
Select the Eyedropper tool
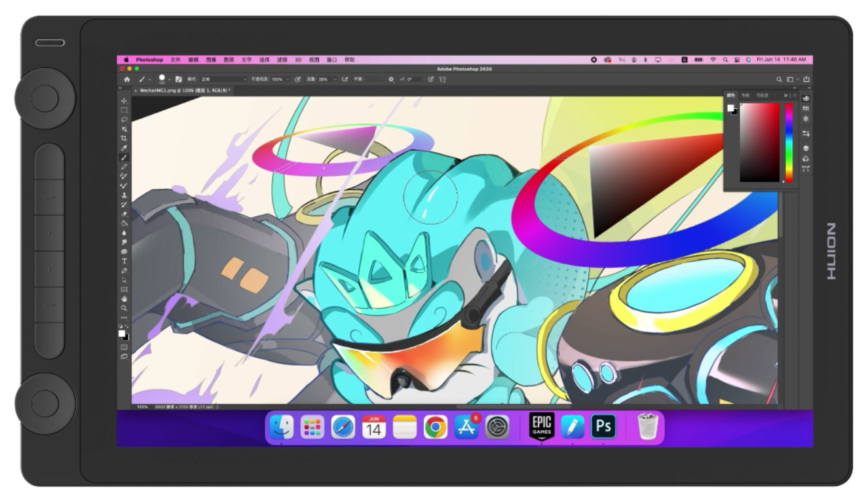pyautogui.click(x=124, y=148)
